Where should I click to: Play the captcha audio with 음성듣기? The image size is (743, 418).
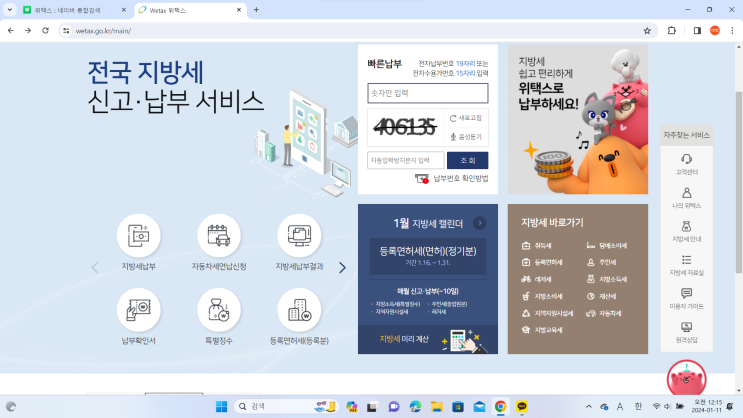(466, 137)
